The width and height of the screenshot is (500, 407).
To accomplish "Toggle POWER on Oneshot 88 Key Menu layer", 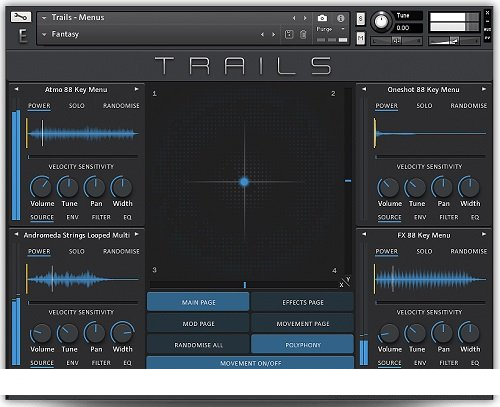I will coord(387,106).
